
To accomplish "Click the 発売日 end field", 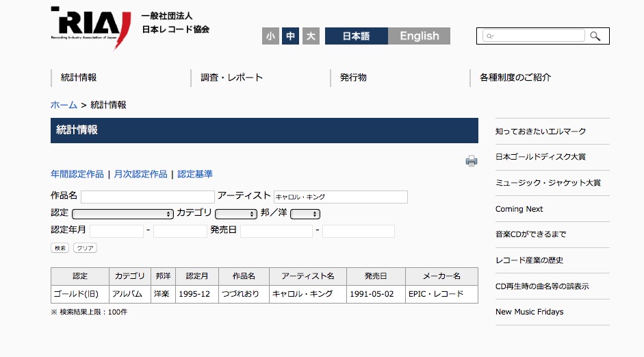I will 358,231.
